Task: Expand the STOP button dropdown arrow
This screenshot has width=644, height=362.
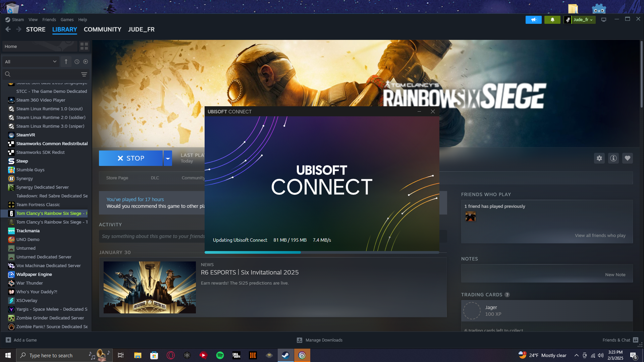Action: [x=168, y=158]
